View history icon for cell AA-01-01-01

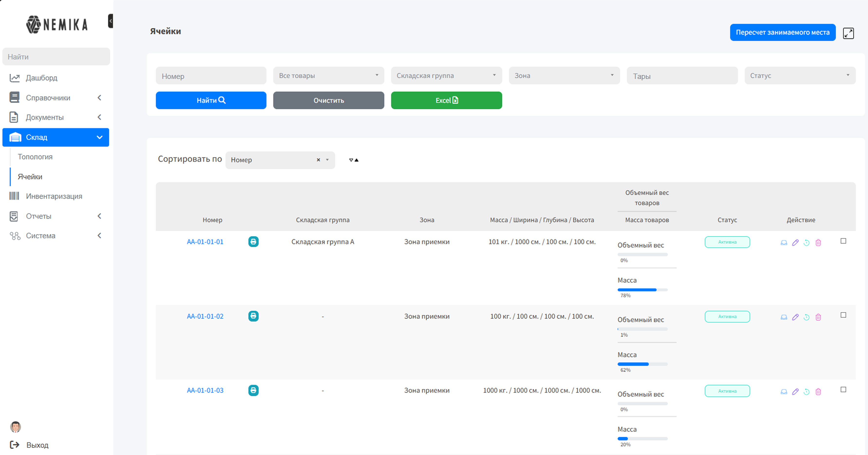pos(806,243)
